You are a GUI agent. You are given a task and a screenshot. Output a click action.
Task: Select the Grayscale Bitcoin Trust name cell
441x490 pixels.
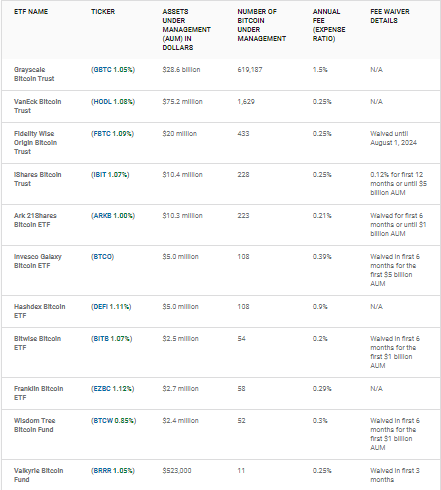[x=34, y=74]
